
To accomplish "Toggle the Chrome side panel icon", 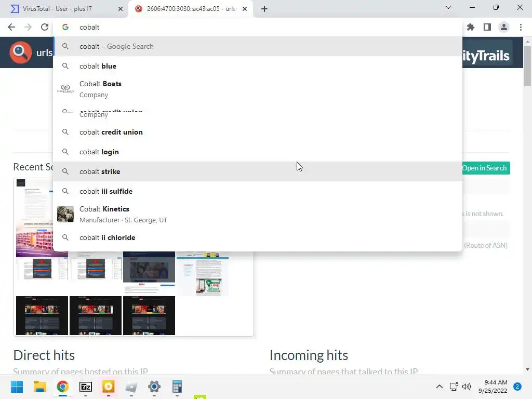I will [487, 27].
